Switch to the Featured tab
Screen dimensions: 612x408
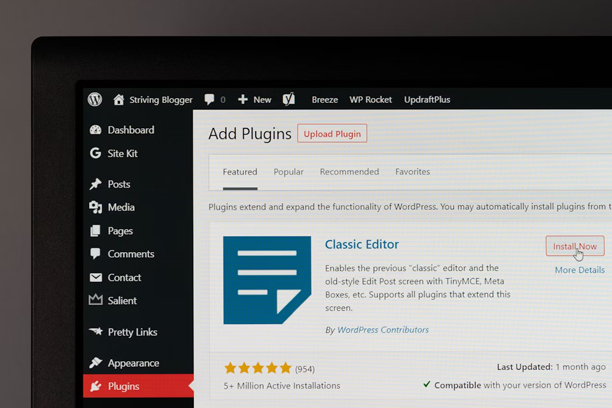pyautogui.click(x=240, y=172)
